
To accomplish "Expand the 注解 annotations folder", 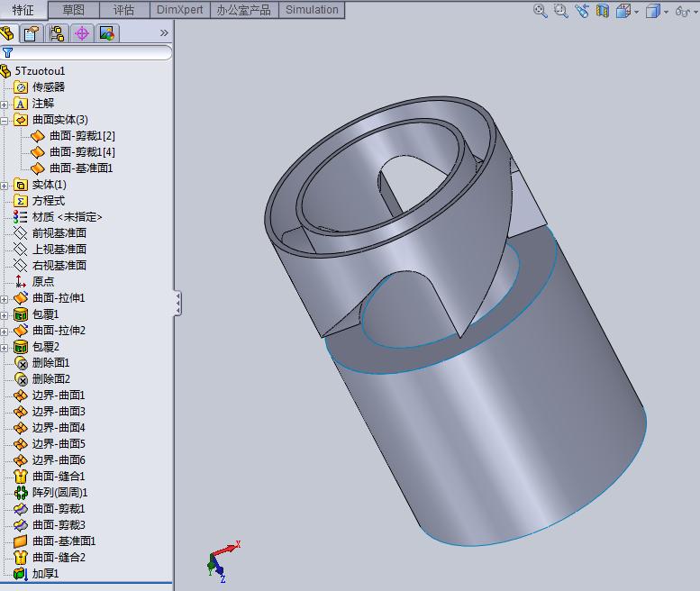I will (5, 105).
